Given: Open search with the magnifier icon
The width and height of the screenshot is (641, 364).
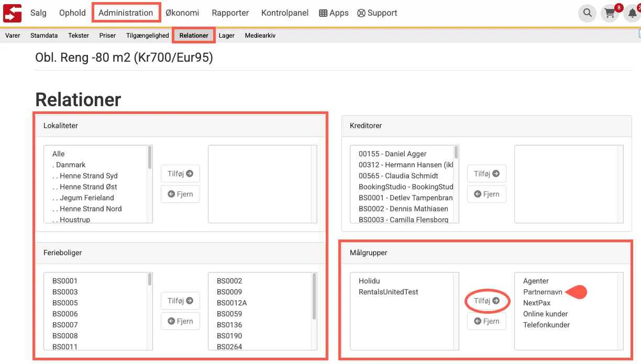Looking at the screenshot, I should coord(587,13).
